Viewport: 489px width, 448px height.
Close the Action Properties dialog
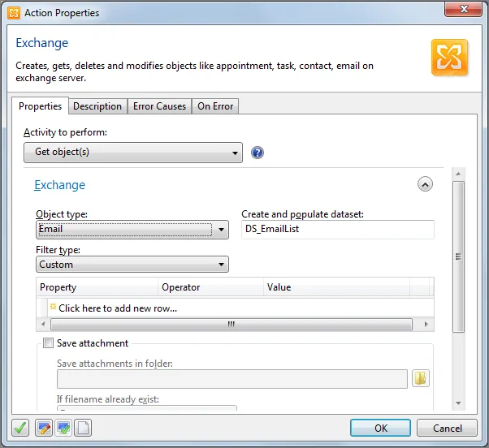click(463, 9)
